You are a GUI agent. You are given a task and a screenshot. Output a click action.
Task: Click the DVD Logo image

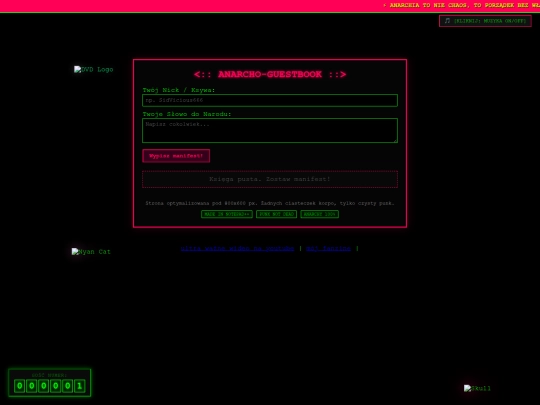click(94, 70)
